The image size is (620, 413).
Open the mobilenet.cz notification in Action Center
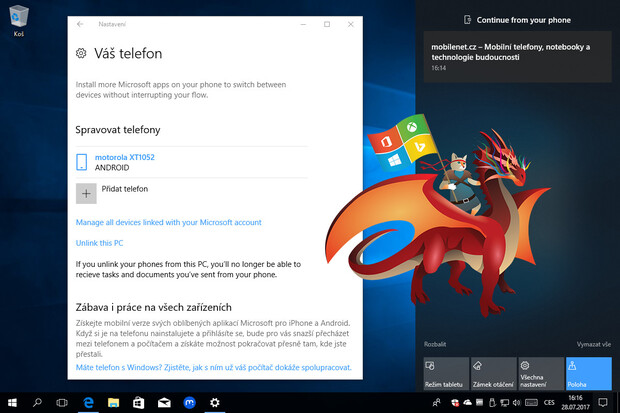(x=518, y=57)
